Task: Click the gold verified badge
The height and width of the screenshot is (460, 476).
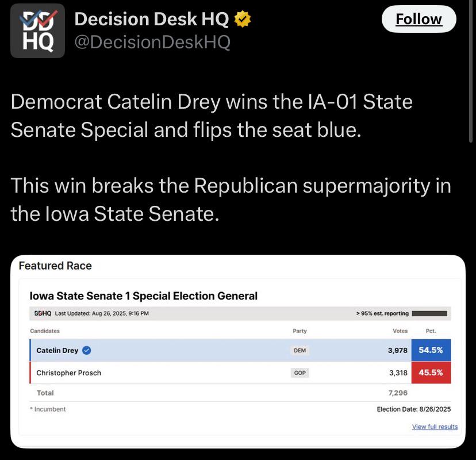Action: click(244, 20)
